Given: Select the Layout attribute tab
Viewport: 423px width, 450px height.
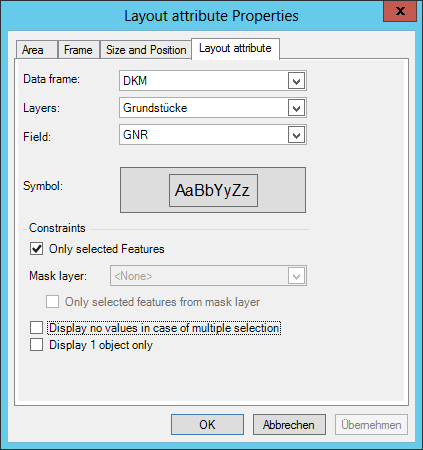Looking at the screenshot, I should point(235,48).
